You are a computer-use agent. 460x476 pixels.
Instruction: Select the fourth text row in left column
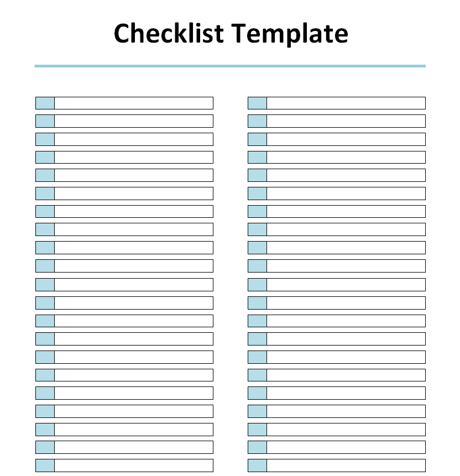click(x=134, y=157)
